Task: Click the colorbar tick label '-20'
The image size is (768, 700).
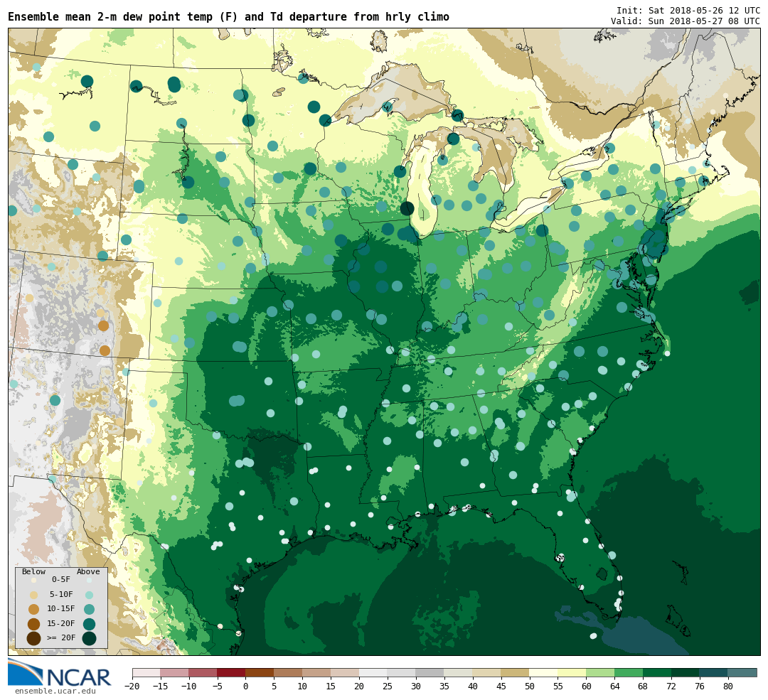Action: click(x=132, y=686)
